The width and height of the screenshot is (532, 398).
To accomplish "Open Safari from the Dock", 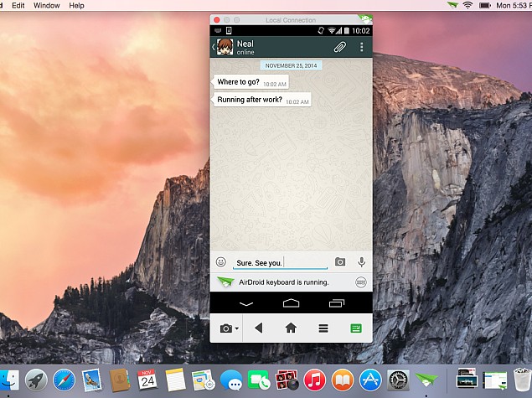I will [64, 380].
